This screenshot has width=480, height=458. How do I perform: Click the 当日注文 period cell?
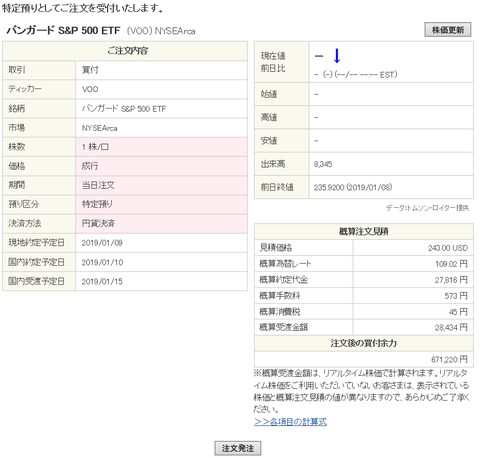(162, 185)
